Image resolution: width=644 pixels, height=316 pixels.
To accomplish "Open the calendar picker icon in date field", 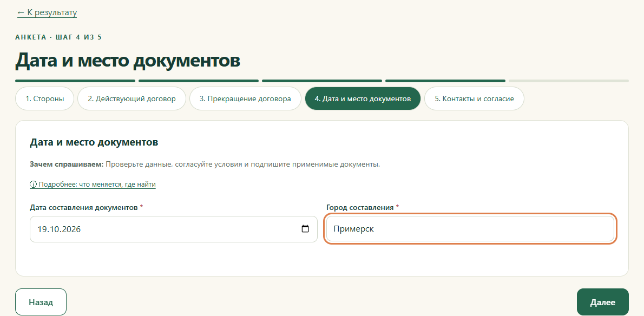I will click(305, 229).
